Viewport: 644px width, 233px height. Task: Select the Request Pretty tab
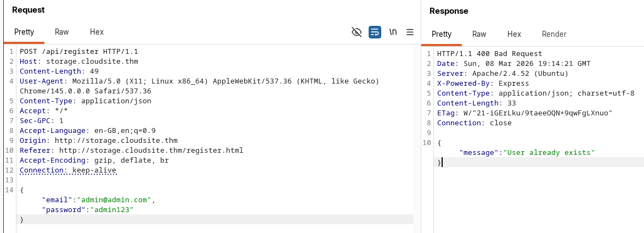24,32
